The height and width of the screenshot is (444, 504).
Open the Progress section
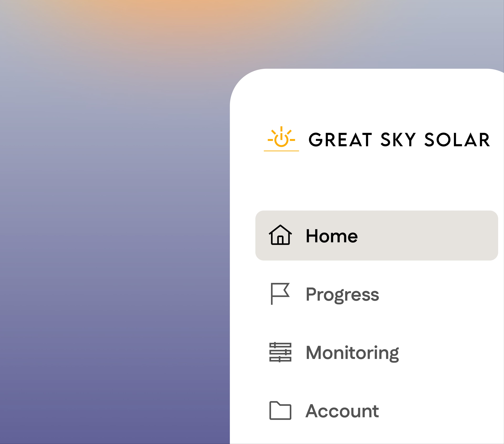click(x=342, y=294)
